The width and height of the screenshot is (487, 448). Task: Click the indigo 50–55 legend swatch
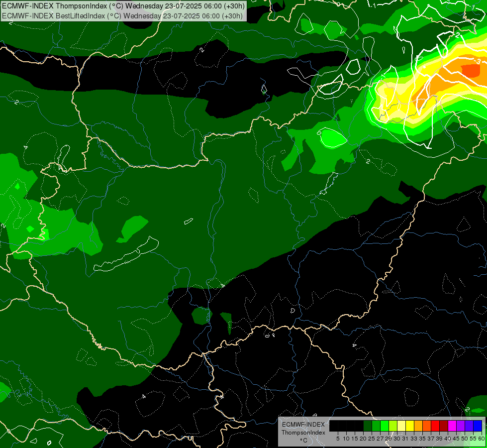[469, 426]
